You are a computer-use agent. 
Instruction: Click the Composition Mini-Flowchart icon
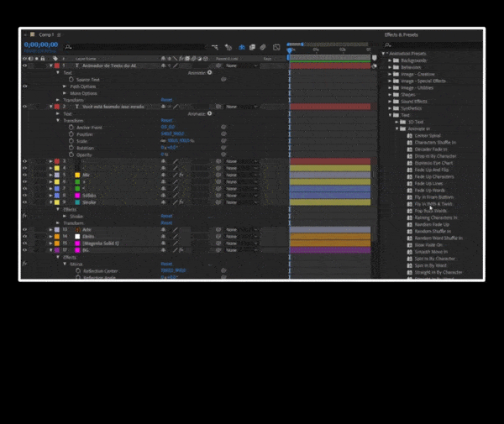216,47
